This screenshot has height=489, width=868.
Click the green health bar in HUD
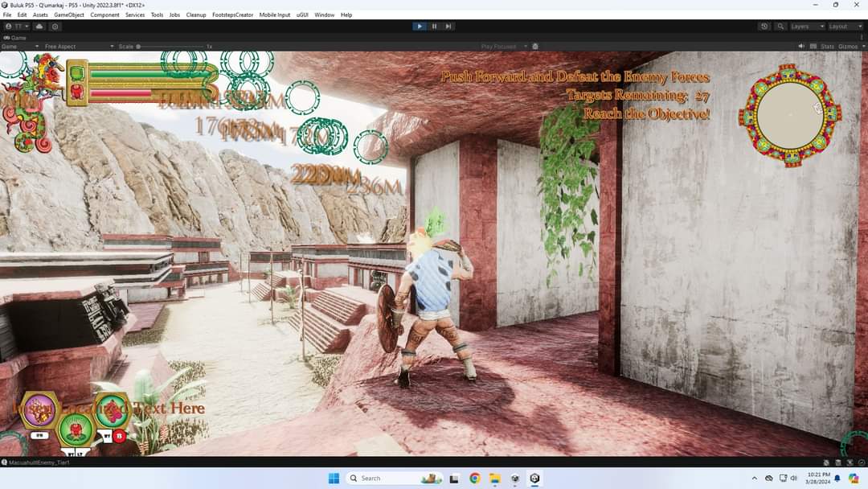click(x=152, y=74)
